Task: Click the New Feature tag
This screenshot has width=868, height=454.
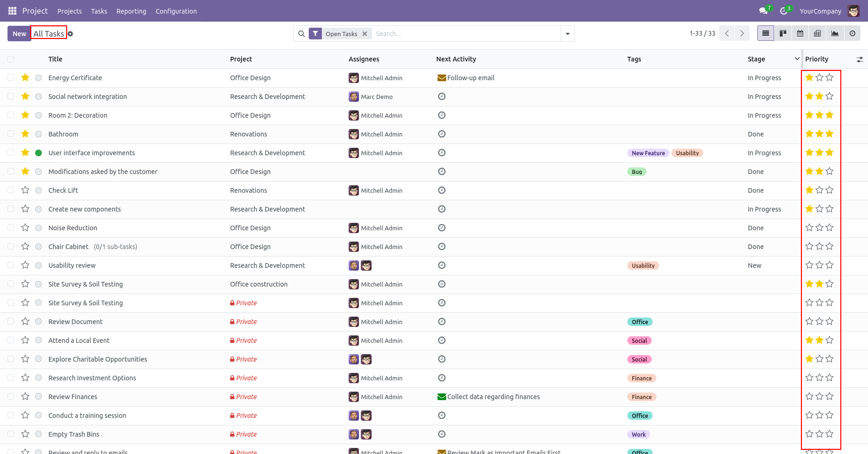Action: pos(648,153)
